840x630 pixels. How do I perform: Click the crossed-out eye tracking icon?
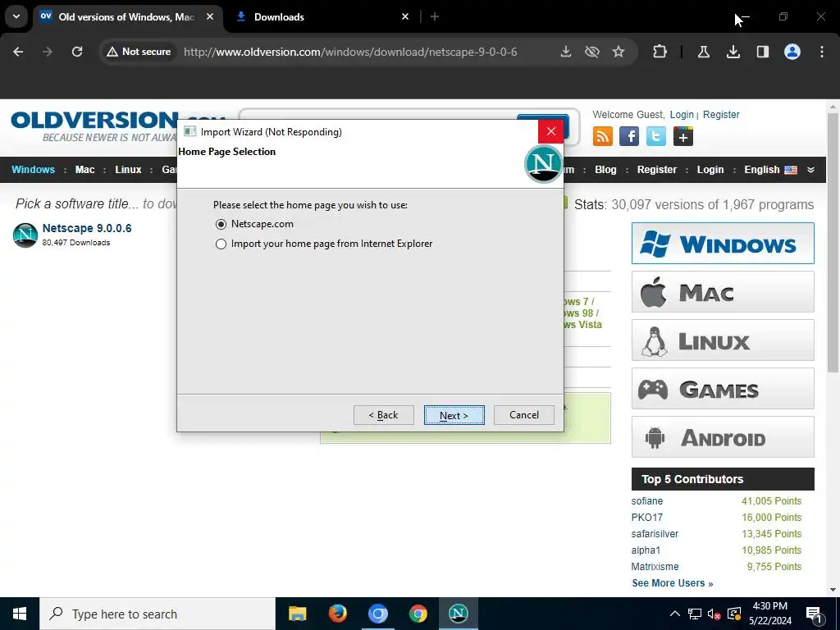pos(592,52)
